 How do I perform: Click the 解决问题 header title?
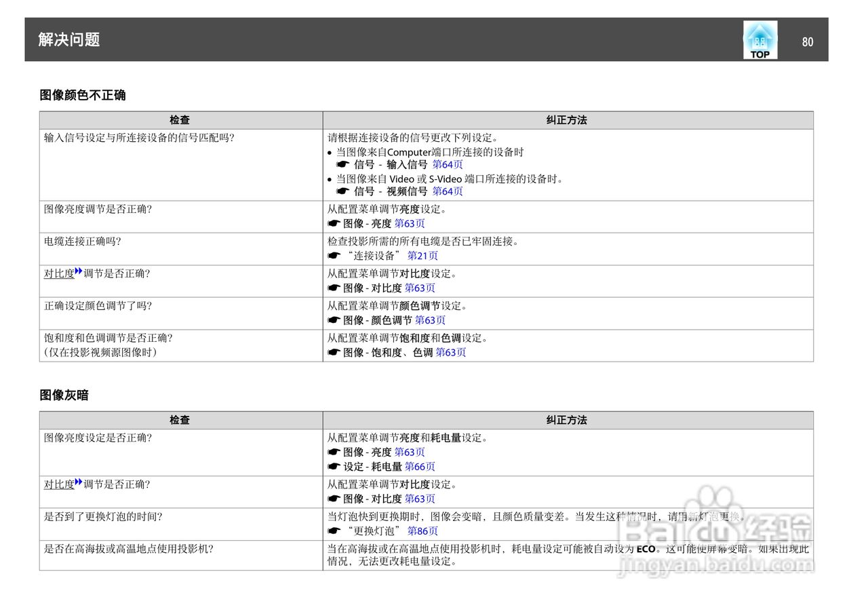click(x=69, y=39)
